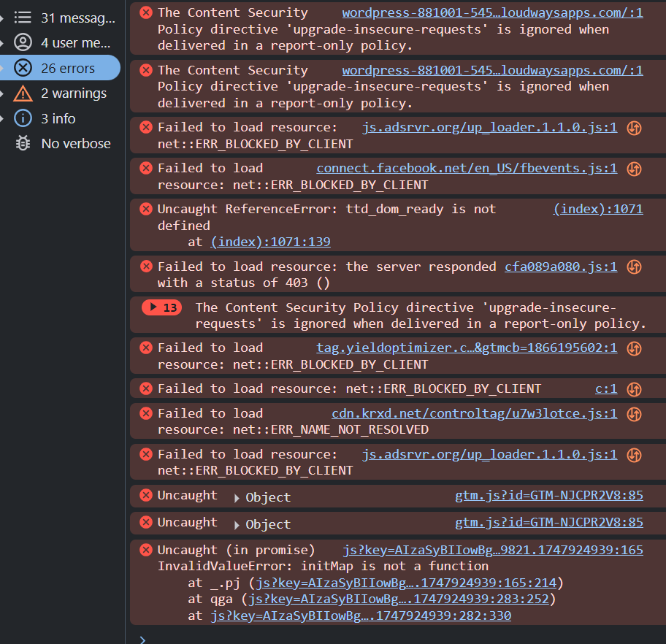
Task: Open the second js.adsrvr.org up_loader link
Action: click(489, 455)
